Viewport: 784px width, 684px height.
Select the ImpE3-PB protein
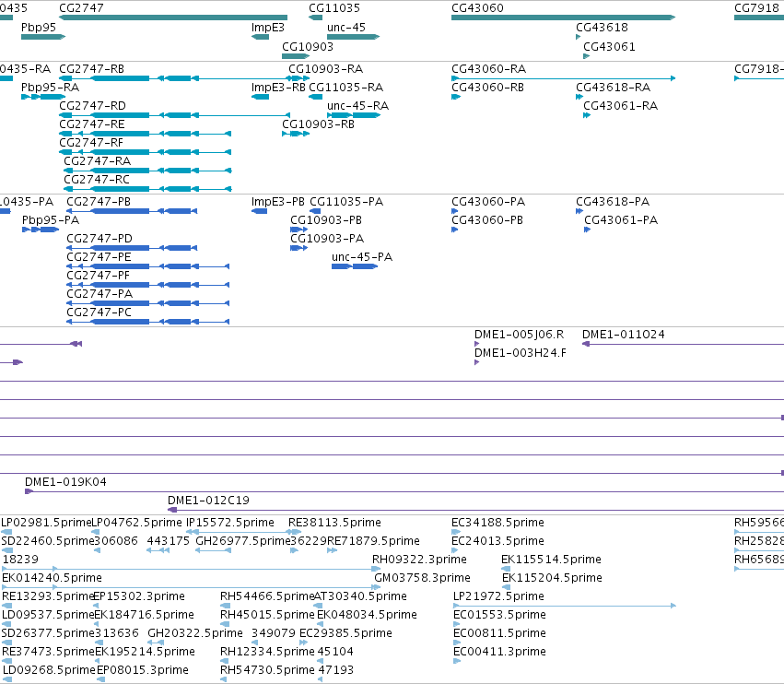(x=259, y=211)
